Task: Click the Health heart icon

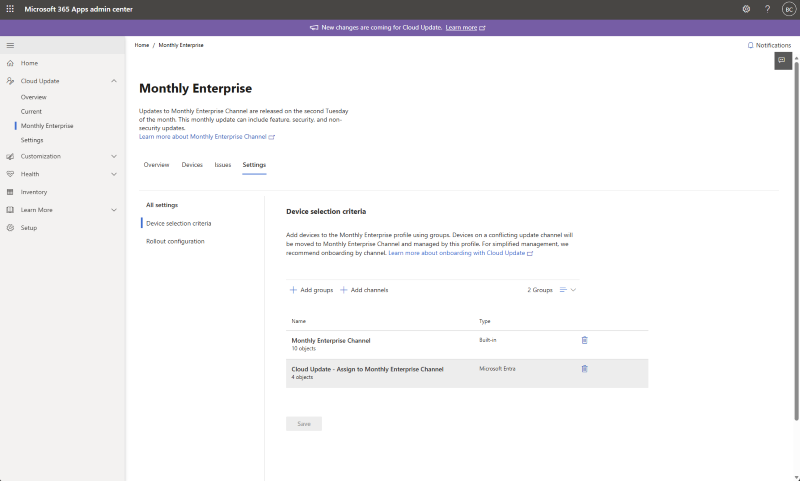Action: (x=10, y=174)
